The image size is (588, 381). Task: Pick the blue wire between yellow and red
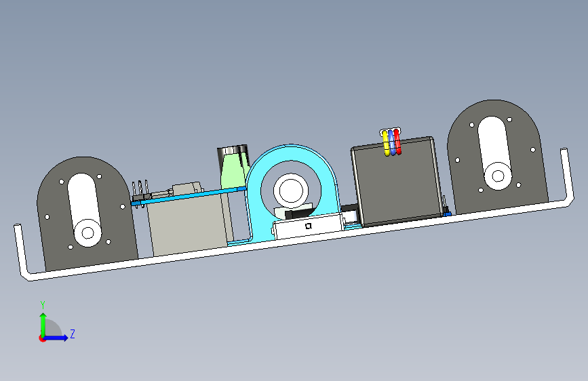pos(392,142)
